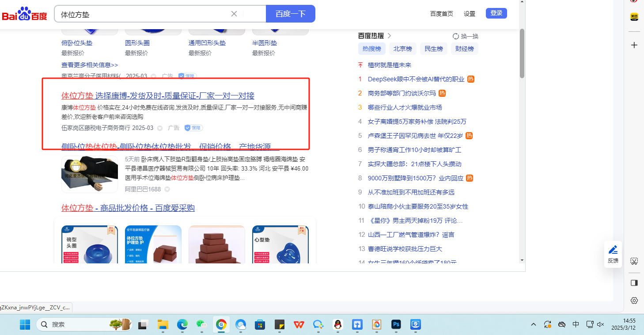The width and height of the screenshot is (644, 335).
Task: Open hot search DeepSeek眼中不会被AI替代的职业
Action: coord(416,79)
